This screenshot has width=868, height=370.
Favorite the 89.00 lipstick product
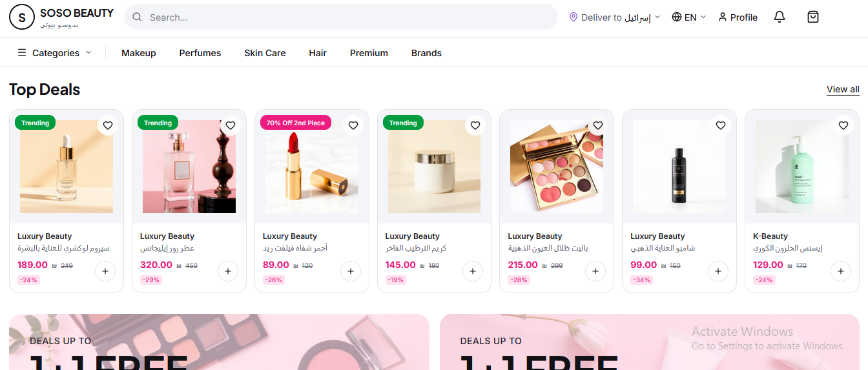(353, 125)
